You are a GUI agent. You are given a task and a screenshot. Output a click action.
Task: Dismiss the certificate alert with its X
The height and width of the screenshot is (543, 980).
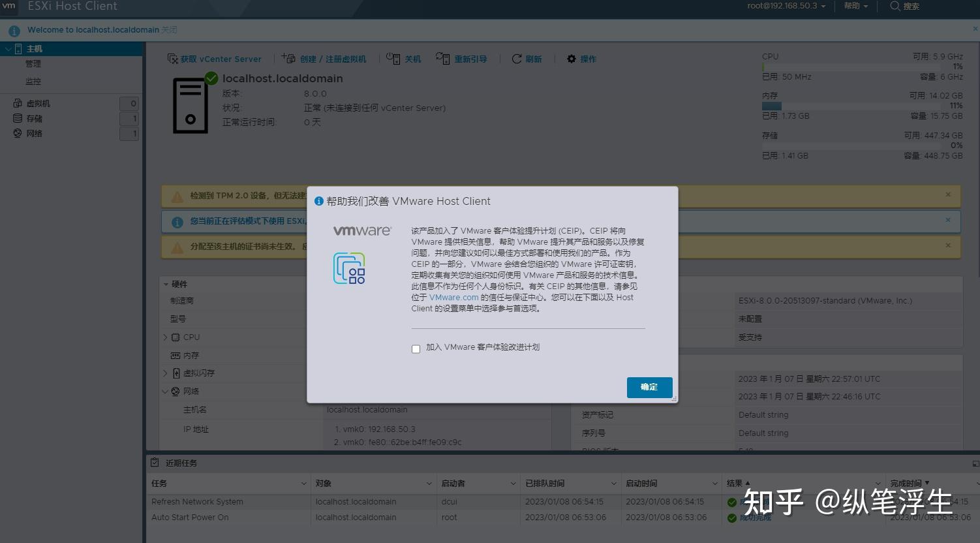948,245
